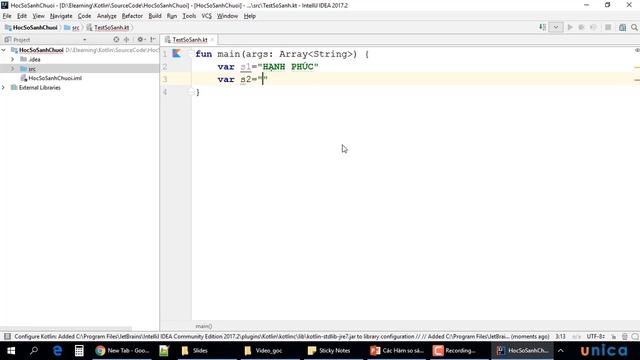Select the .idea folder in tree
Viewport: 640px width, 360px height.
(x=34, y=59)
